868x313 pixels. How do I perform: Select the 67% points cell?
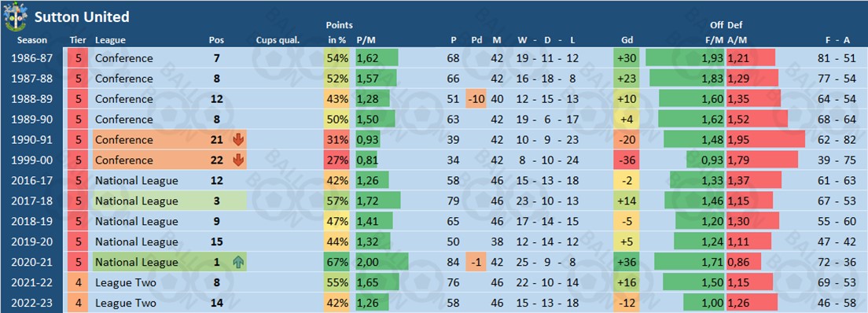tap(338, 263)
